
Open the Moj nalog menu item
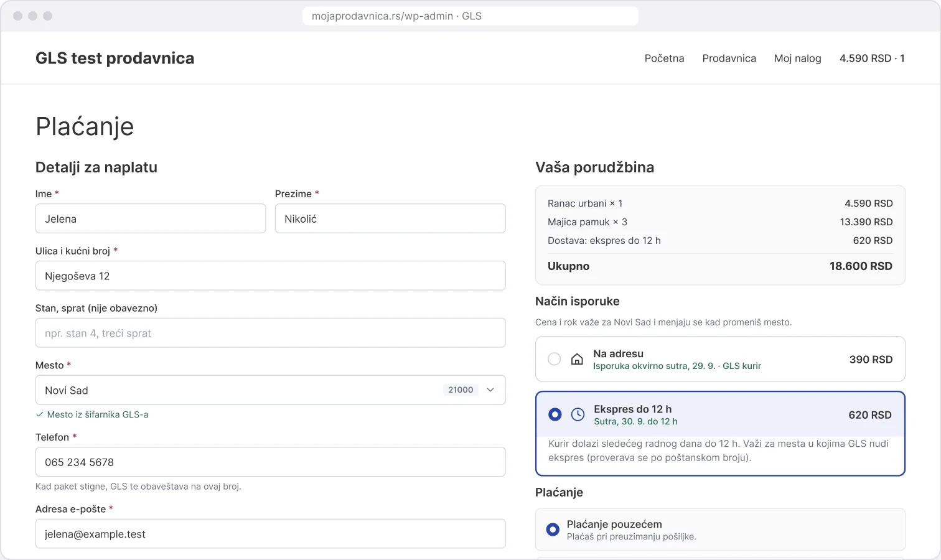(798, 58)
